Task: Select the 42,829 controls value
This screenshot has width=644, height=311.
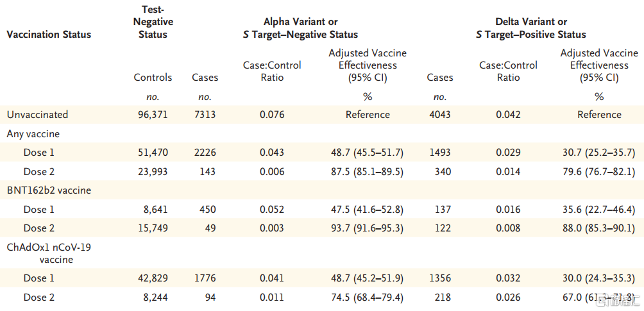Action: [x=153, y=278]
